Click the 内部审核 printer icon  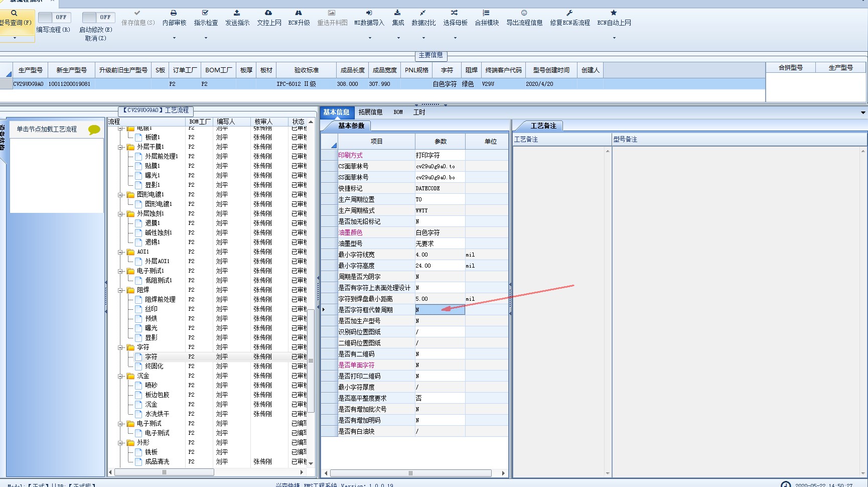(174, 13)
